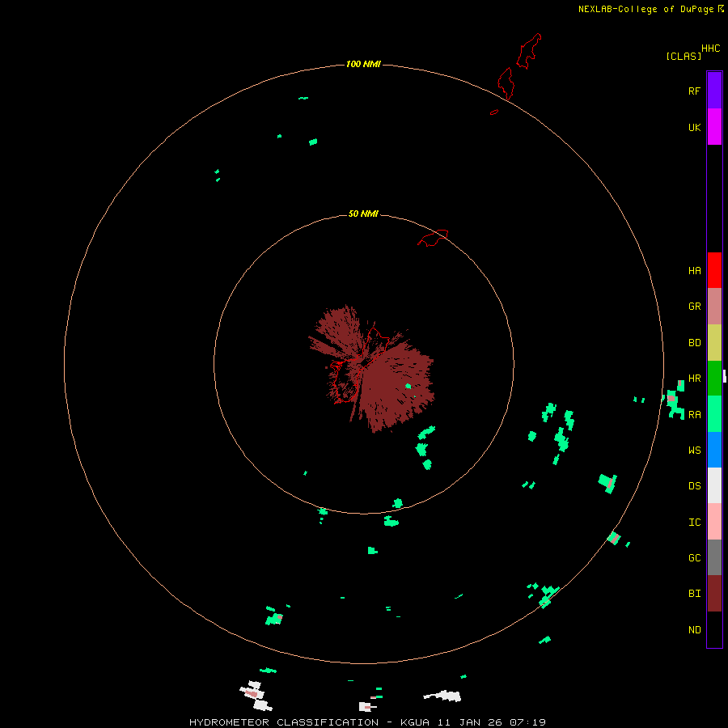The width and height of the screenshot is (728, 728).
Task: Click the 100 NMI range ring label
Action: coord(363,64)
